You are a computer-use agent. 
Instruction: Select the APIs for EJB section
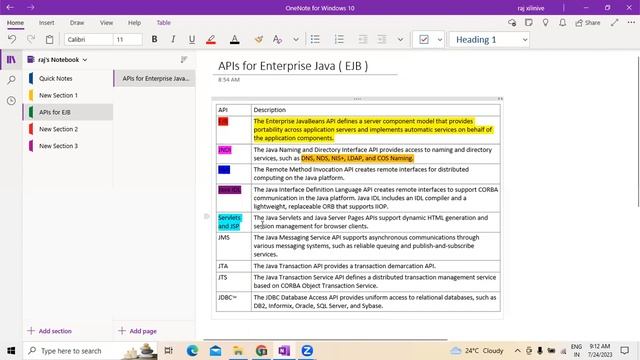pyautogui.click(x=68, y=112)
